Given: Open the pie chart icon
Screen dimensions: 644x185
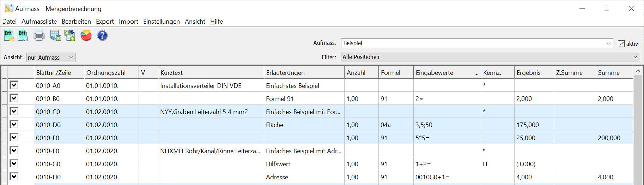Looking at the screenshot, I should click(x=86, y=36).
